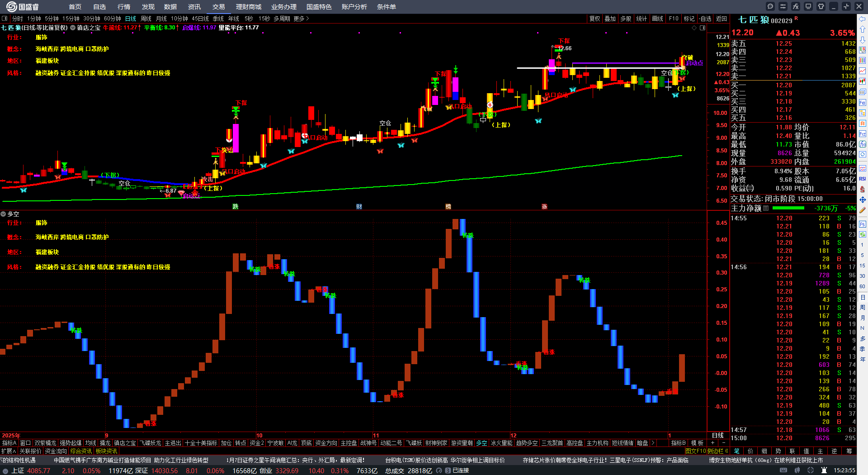Viewport: 868px width, 475px height.
Task: Click the stock code 002029
Action: [782, 21]
